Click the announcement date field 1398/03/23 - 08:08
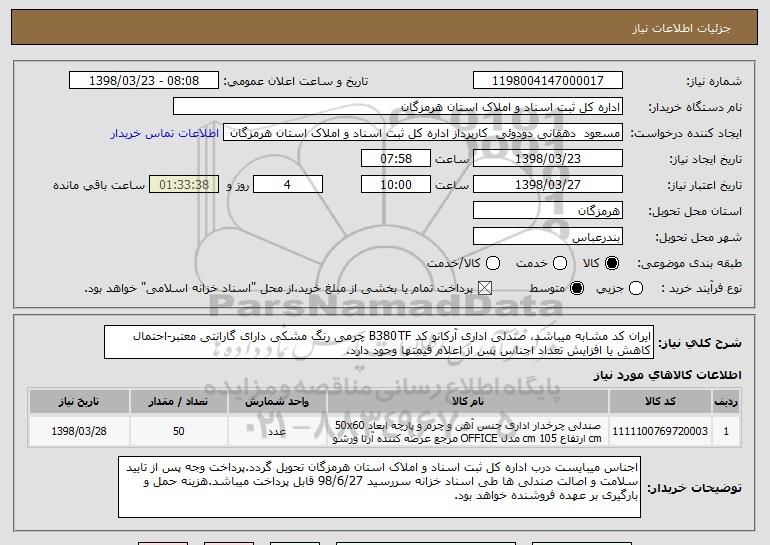Viewport: 770px width, 545px height. pos(144,81)
